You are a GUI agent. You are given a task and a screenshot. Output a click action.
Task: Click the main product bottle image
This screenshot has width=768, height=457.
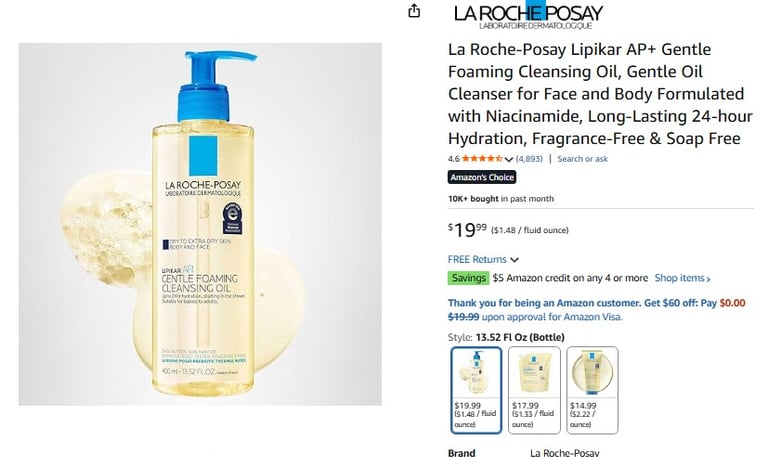pos(200,224)
